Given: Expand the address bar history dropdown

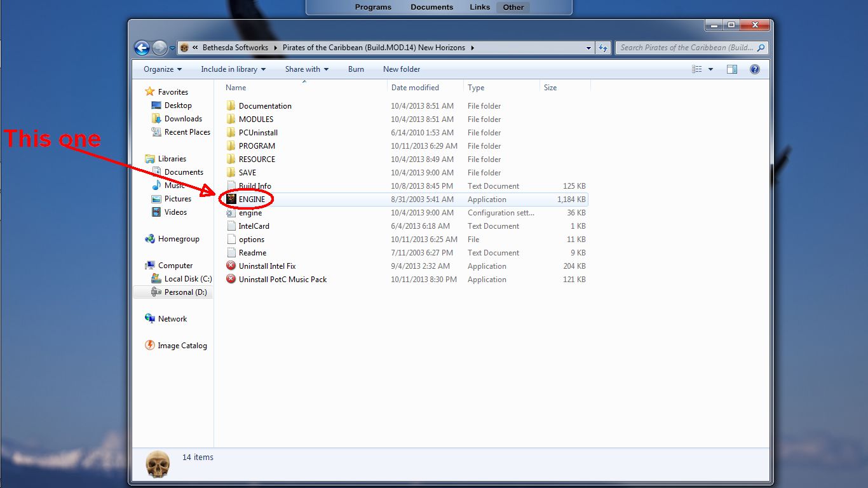Looking at the screenshot, I should [x=589, y=48].
